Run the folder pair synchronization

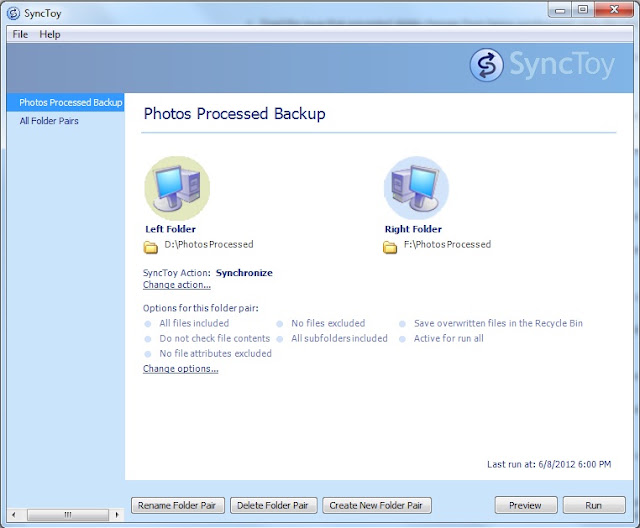click(594, 505)
